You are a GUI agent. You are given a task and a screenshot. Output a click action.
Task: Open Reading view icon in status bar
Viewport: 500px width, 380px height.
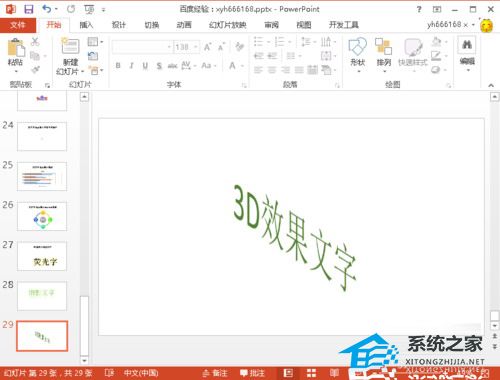click(334, 373)
